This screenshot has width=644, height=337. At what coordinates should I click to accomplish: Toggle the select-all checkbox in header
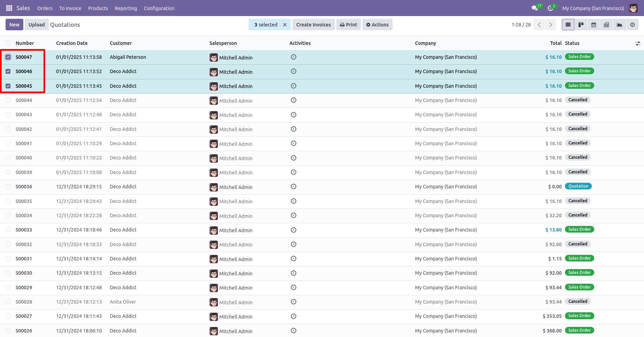pos(8,43)
